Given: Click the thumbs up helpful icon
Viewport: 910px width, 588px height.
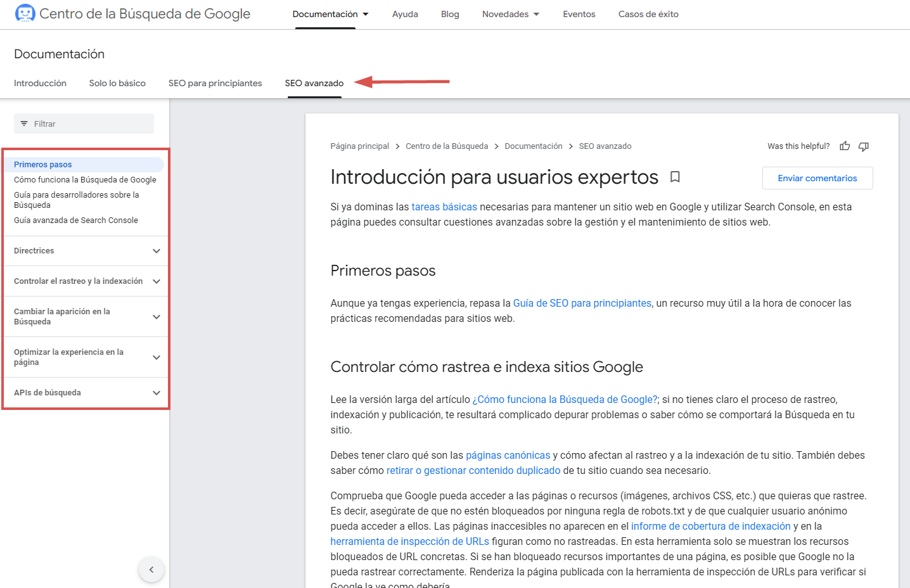Looking at the screenshot, I should (x=845, y=146).
